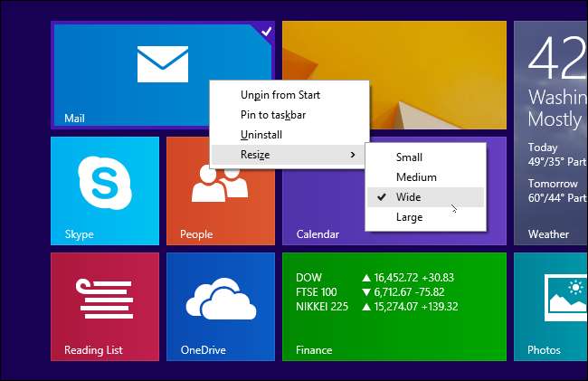Click the Tomorrow forecast in Weather tile
Viewport: 588px width, 381px height.
click(x=557, y=190)
